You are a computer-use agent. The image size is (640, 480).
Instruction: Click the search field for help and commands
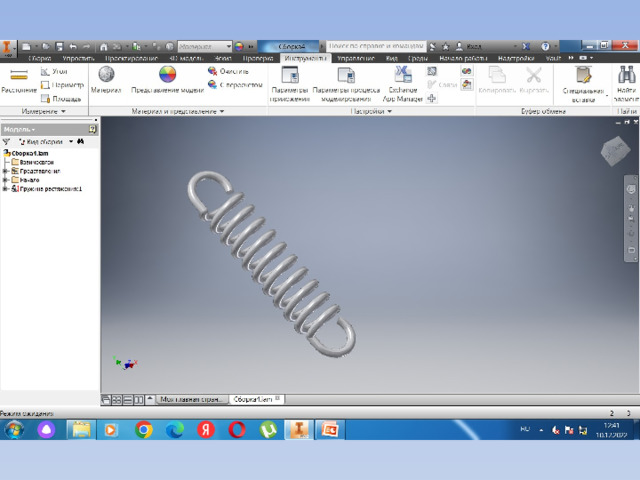(375, 46)
